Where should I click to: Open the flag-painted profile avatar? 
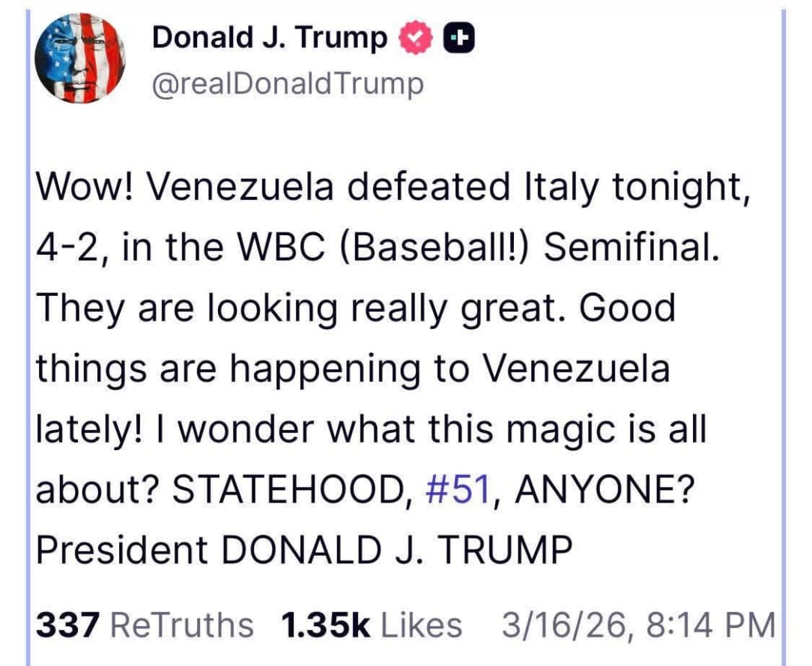pyautogui.click(x=80, y=58)
